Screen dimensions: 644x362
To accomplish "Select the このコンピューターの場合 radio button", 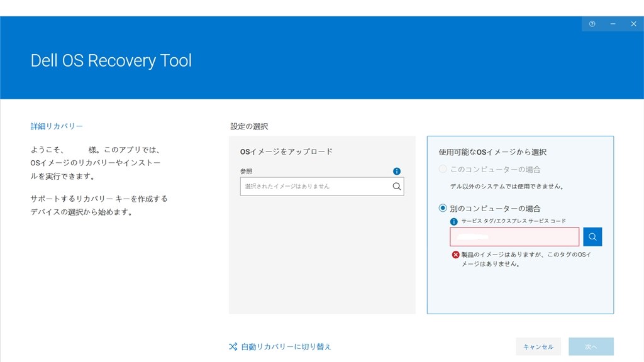I will pos(442,169).
